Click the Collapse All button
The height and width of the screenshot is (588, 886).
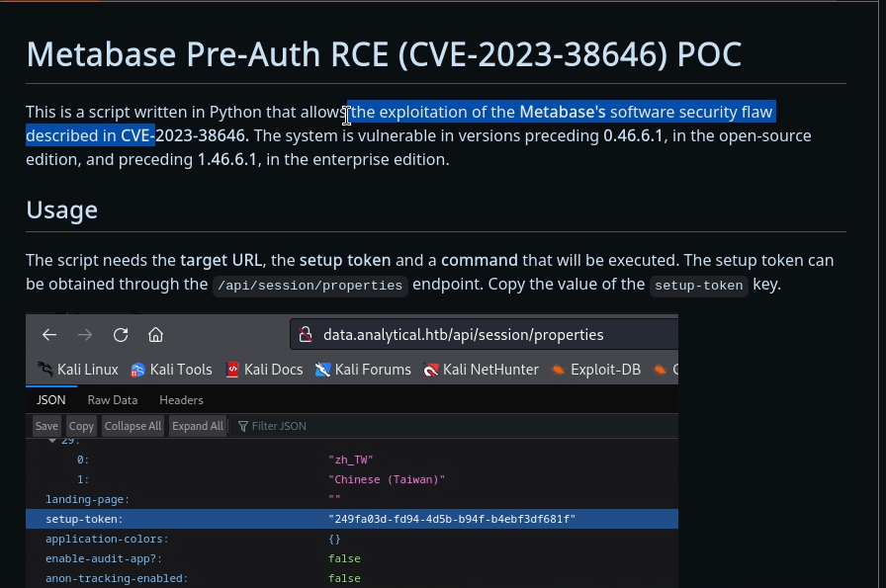[x=133, y=426]
